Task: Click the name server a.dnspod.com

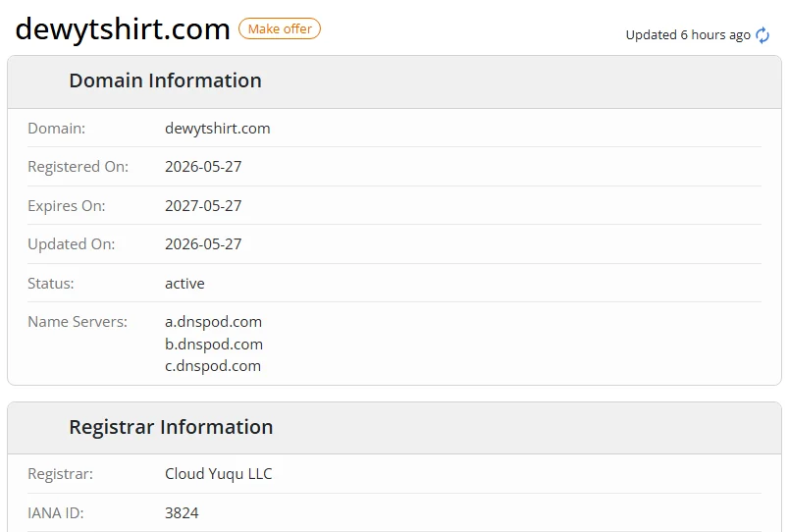Action: click(213, 322)
